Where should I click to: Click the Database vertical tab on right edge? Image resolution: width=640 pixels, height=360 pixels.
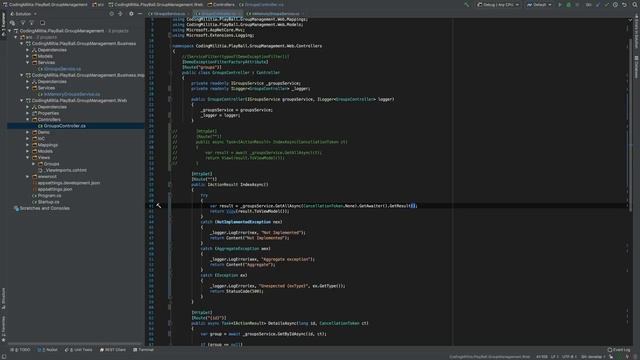(x=636, y=67)
